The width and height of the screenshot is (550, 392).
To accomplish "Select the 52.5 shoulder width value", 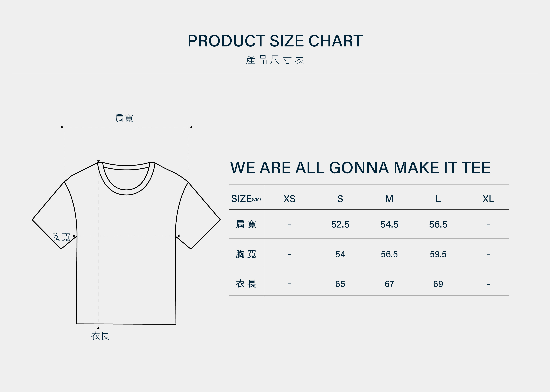I will point(340,225).
